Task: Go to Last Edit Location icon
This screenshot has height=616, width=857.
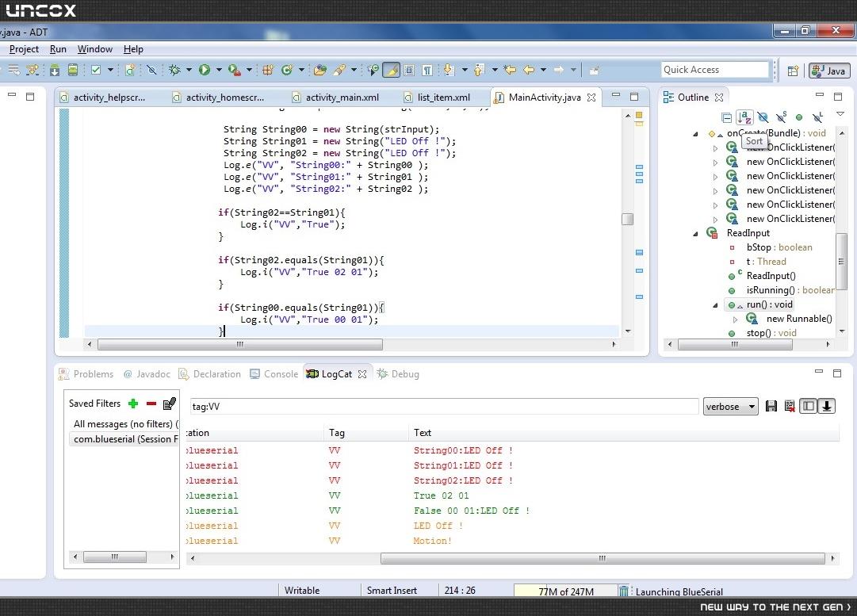Action: [510, 70]
